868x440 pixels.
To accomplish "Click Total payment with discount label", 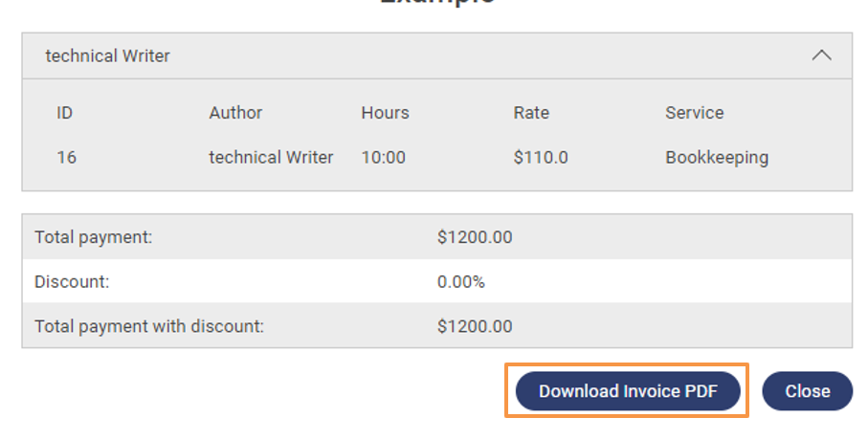I will click(x=149, y=326).
